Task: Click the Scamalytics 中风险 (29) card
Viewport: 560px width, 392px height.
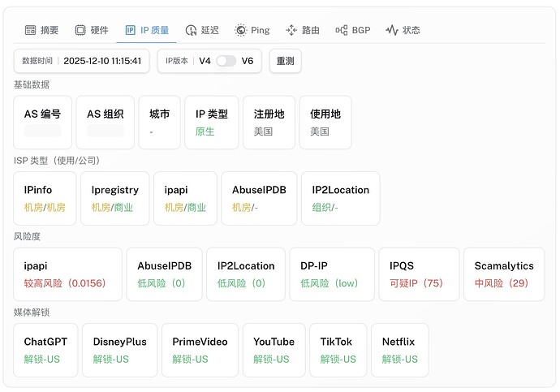Action: click(504, 274)
